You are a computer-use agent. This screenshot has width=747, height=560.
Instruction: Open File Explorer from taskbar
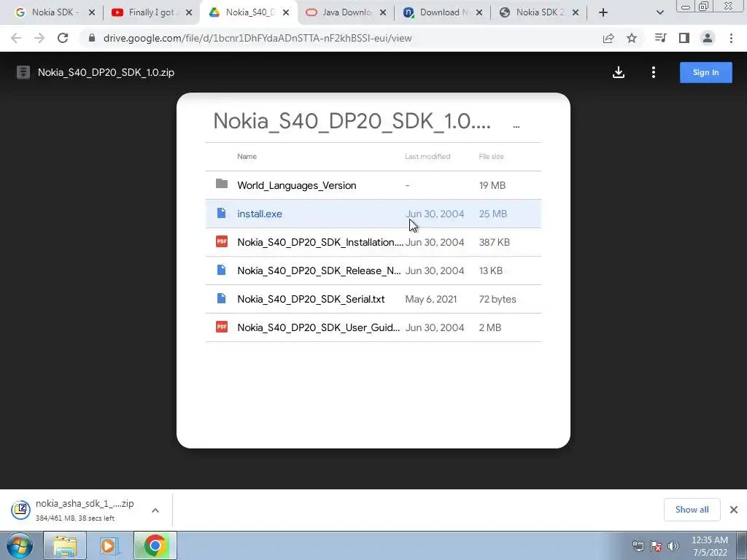(65, 545)
